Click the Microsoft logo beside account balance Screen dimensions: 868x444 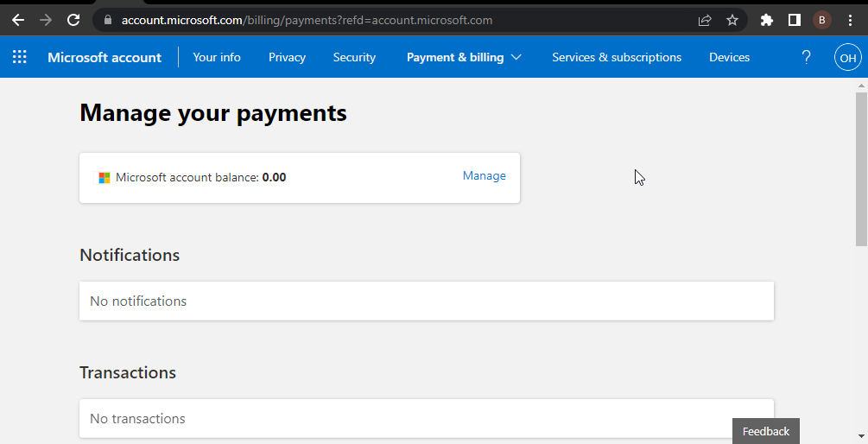tap(104, 178)
